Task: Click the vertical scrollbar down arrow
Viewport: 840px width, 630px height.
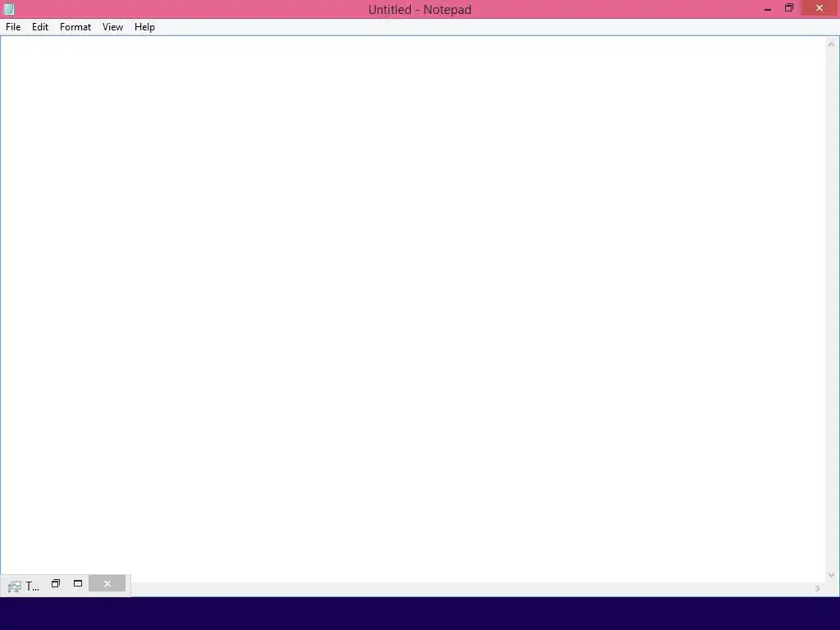Action: point(831,575)
